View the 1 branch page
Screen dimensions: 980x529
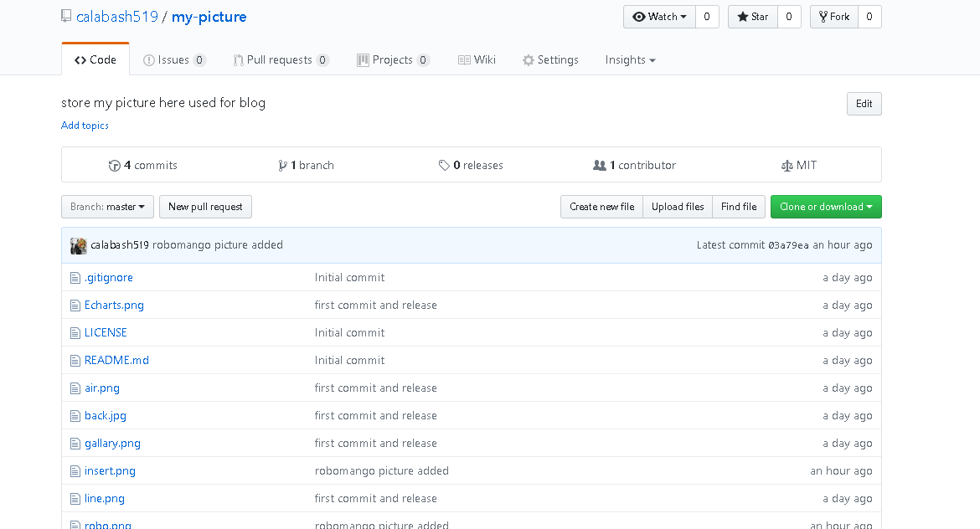click(x=307, y=166)
